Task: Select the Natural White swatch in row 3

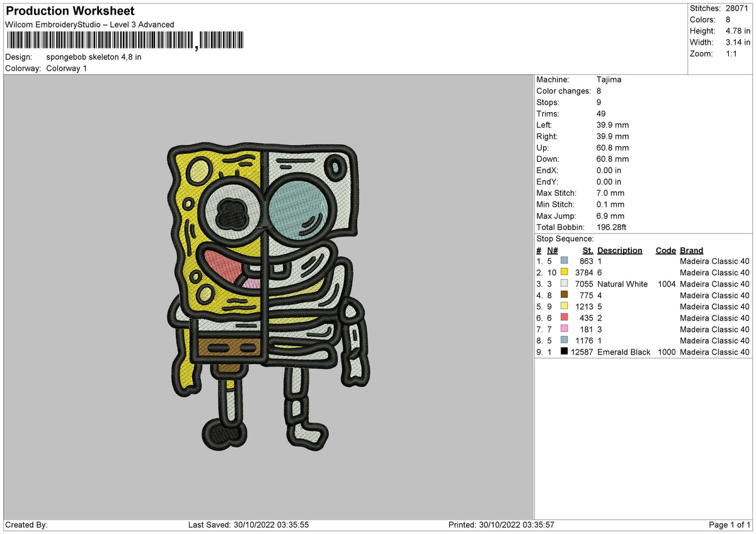Action: coord(564,283)
